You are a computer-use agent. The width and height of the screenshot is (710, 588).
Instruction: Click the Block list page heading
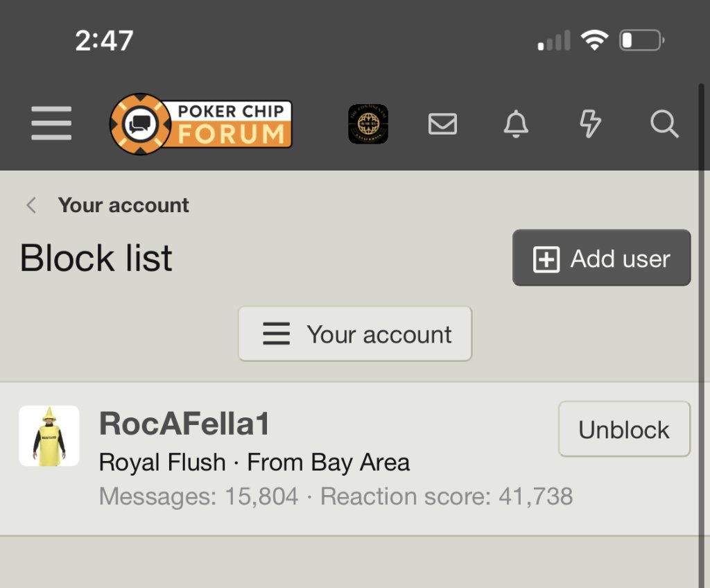(x=96, y=258)
